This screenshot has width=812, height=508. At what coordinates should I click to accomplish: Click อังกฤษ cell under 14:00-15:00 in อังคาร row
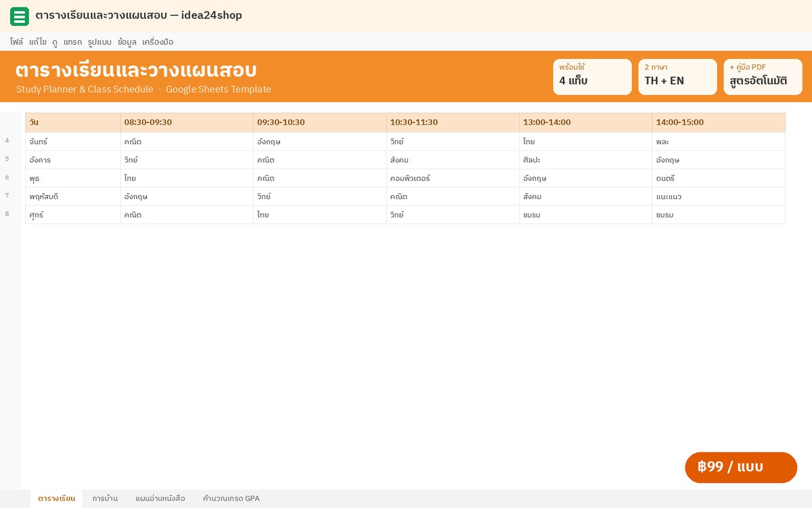(x=719, y=160)
